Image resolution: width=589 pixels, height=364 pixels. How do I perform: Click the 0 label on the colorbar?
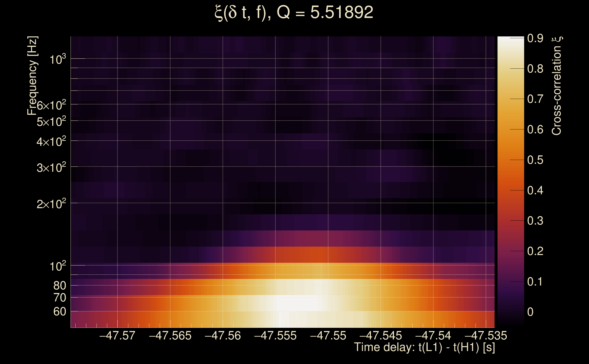tap(530, 312)
